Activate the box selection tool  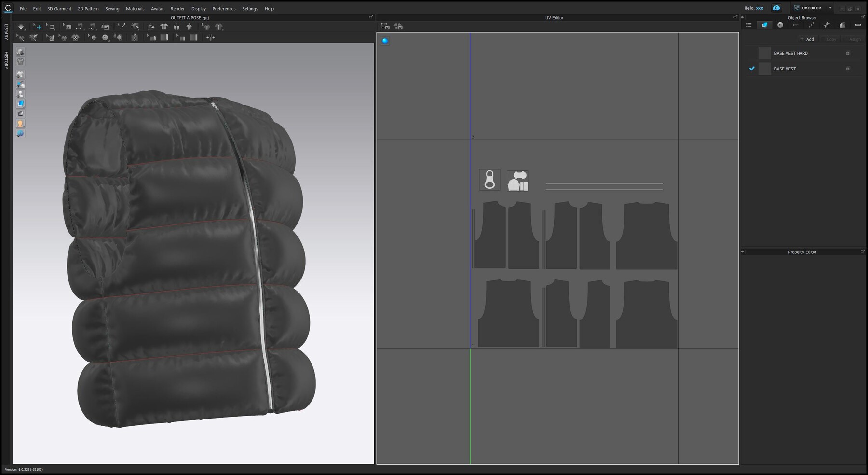(x=52, y=27)
